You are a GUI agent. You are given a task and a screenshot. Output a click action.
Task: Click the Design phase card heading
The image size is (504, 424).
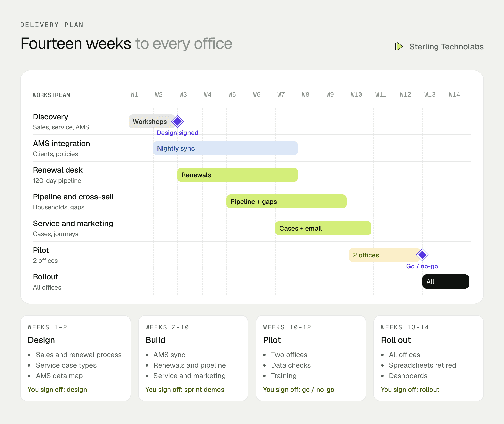pos(41,340)
